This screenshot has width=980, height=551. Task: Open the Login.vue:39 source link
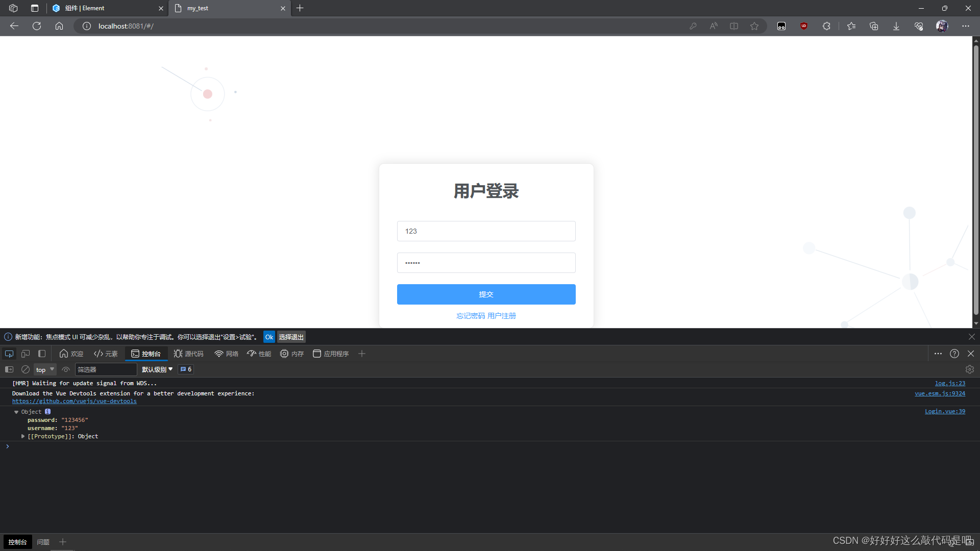coord(944,411)
